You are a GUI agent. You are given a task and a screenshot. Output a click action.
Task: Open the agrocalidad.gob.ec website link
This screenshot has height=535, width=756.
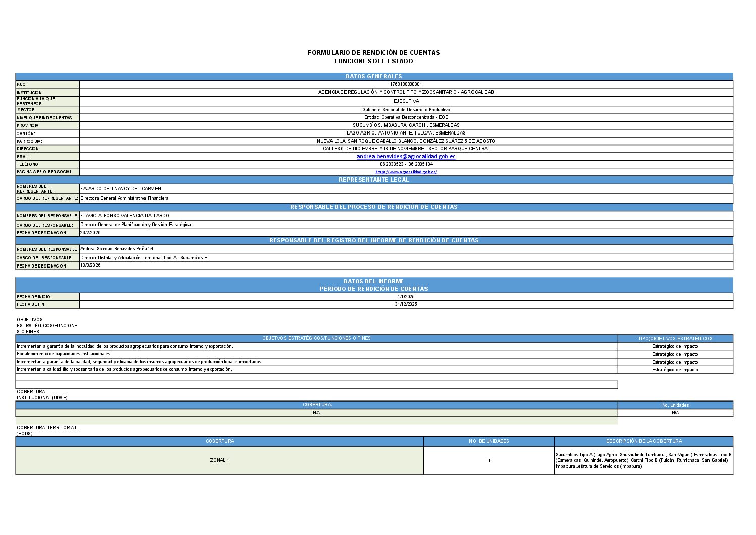pyautogui.click(x=406, y=172)
